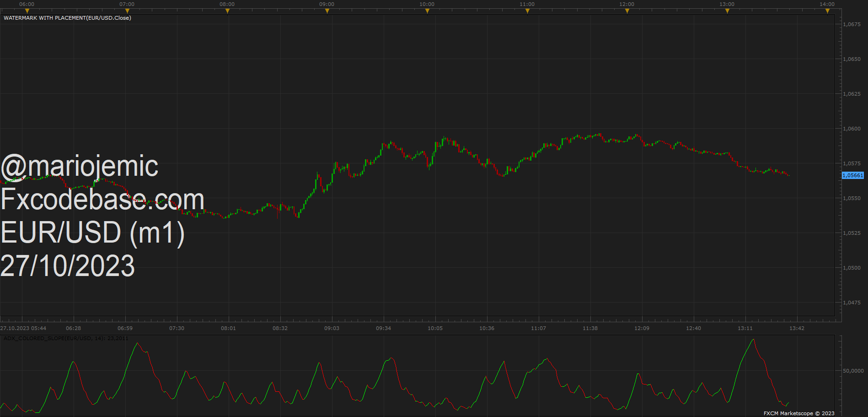This screenshot has height=417, width=868.
Task: Click the FXCM Marketscope © 2023 copyright text
Action: click(x=799, y=413)
